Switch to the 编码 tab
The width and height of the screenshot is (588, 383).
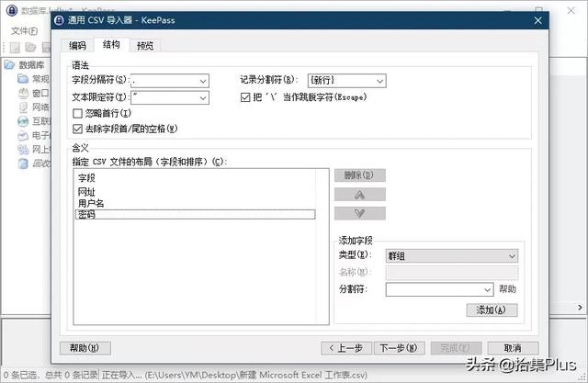pyautogui.click(x=77, y=46)
